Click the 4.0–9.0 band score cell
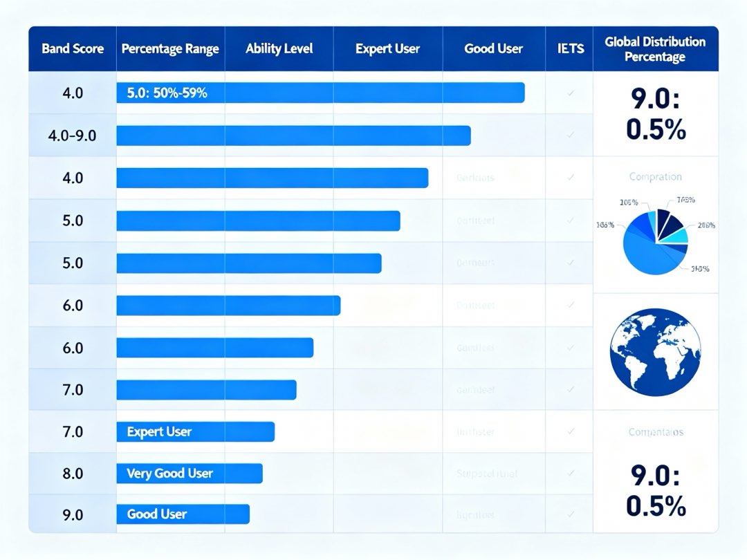Image resolution: width=747 pixels, height=560 pixels. click(x=73, y=136)
